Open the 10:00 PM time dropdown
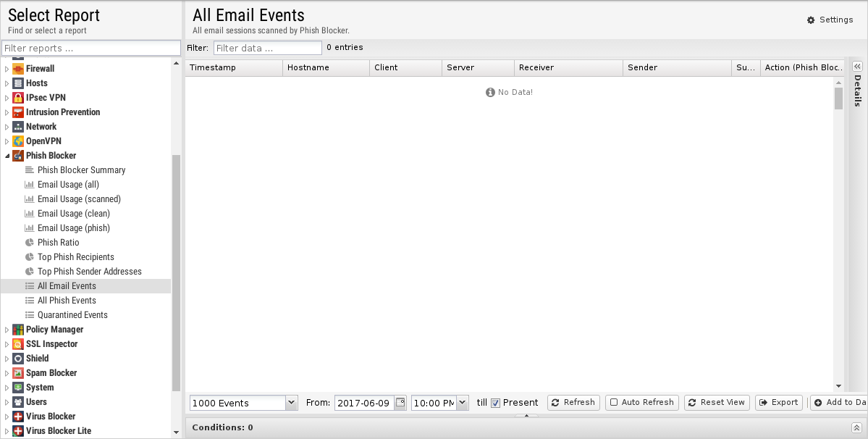The height and width of the screenshot is (439, 868). click(x=463, y=403)
